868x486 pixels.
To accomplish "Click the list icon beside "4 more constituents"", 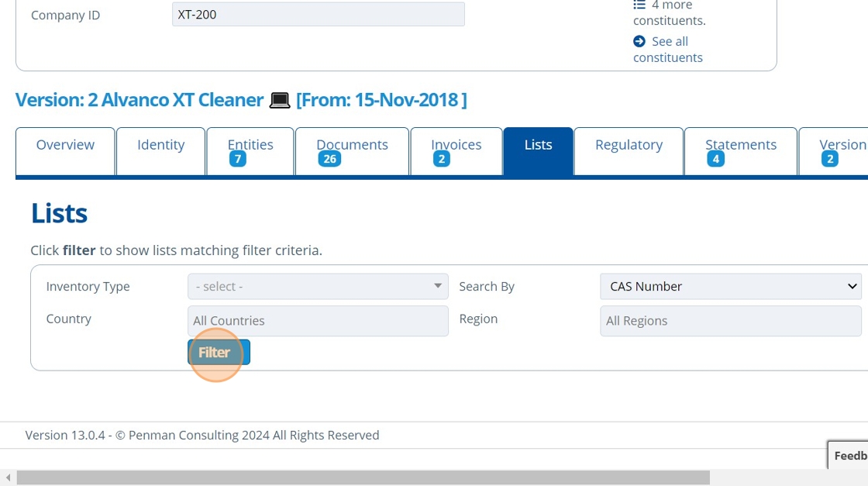I will 639,5.
